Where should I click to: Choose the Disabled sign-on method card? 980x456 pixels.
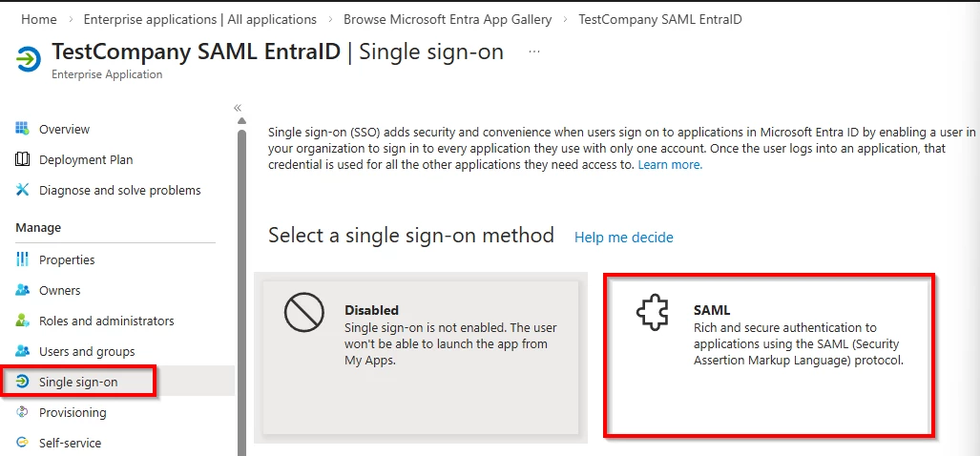(420, 356)
